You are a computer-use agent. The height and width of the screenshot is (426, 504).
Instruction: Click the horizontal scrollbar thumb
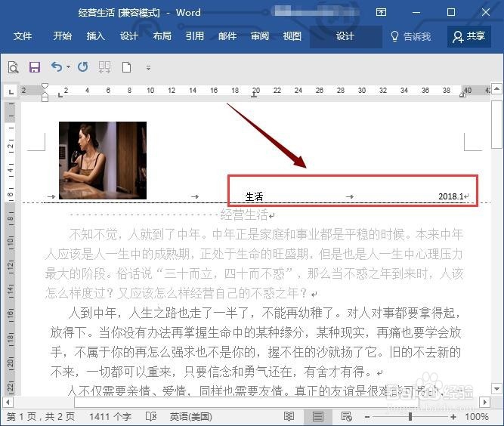(246, 402)
